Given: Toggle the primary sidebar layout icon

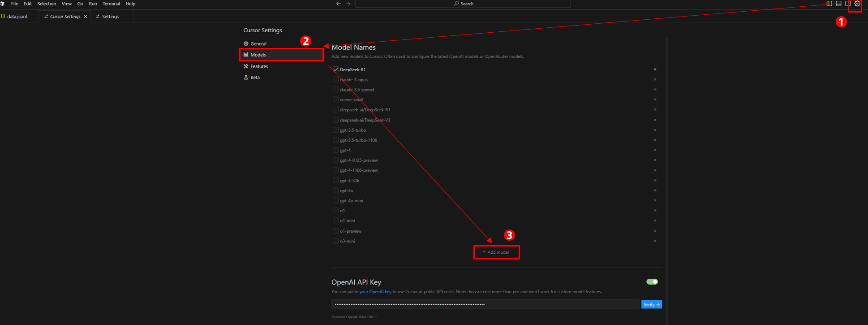Looking at the screenshot, I should (x=829, y=4).
